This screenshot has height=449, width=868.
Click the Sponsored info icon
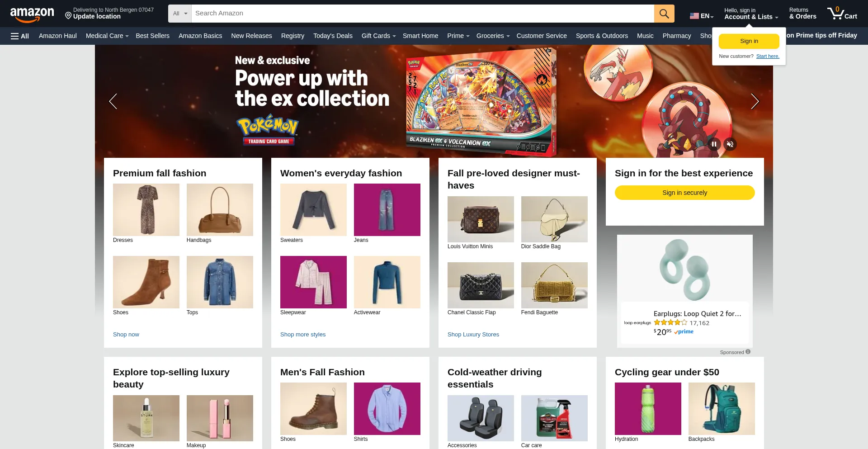click(x=748, y=352)
